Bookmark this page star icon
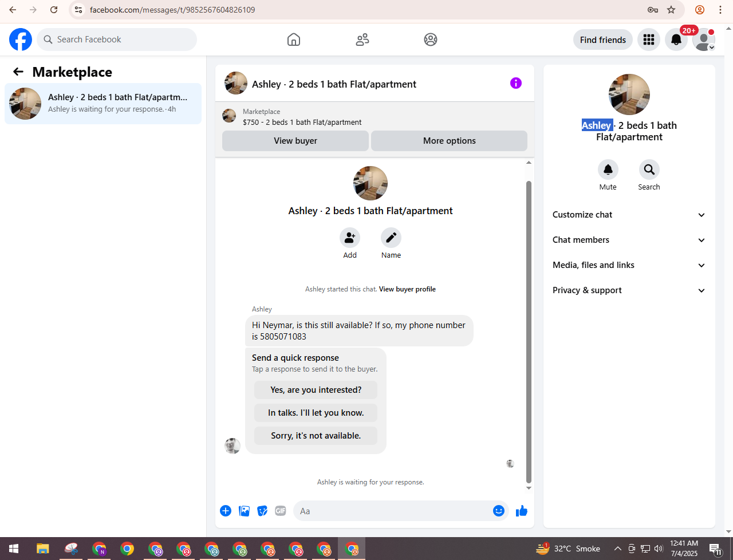 point(671,10)
